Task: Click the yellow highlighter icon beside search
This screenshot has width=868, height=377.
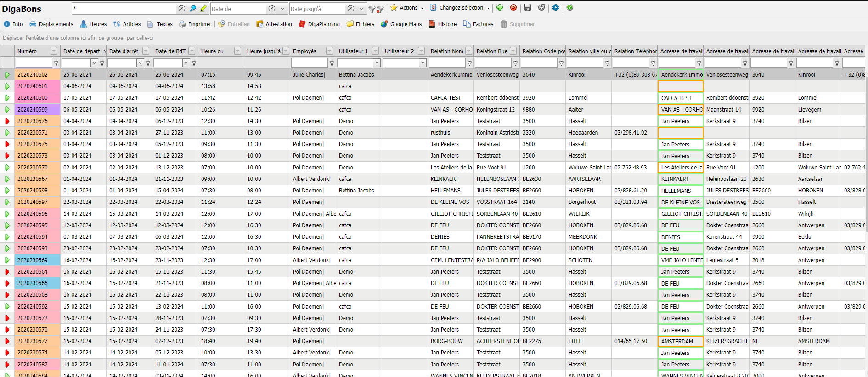Action: coord(203,8)
